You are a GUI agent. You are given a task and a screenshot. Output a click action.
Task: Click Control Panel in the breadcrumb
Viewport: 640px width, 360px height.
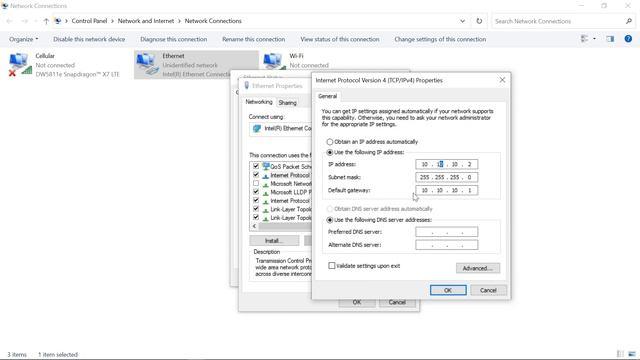pyautogui.click(x=89, y=21)
